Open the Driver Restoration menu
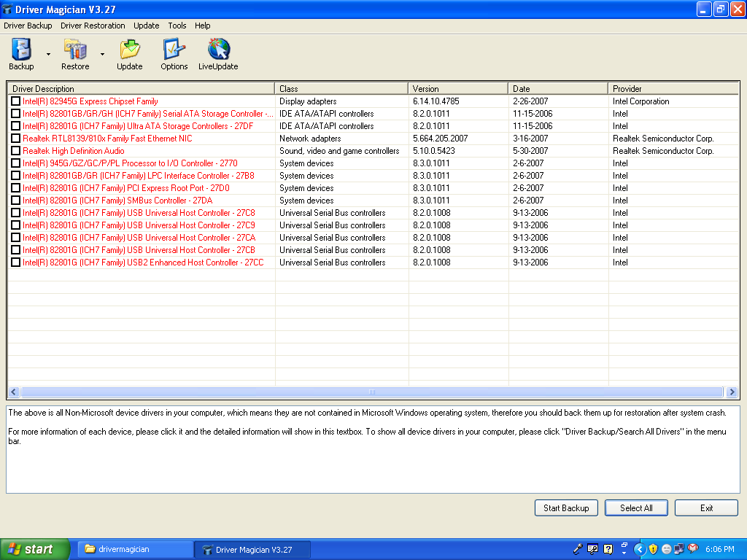This screenshot has height=560, width=747. coord(93,26)
